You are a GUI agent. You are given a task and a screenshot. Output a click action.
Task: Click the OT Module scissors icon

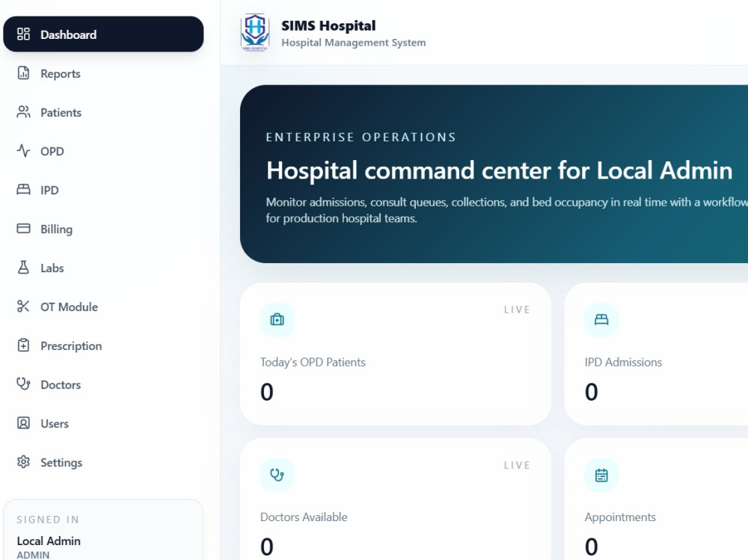[x=23, y=307]
